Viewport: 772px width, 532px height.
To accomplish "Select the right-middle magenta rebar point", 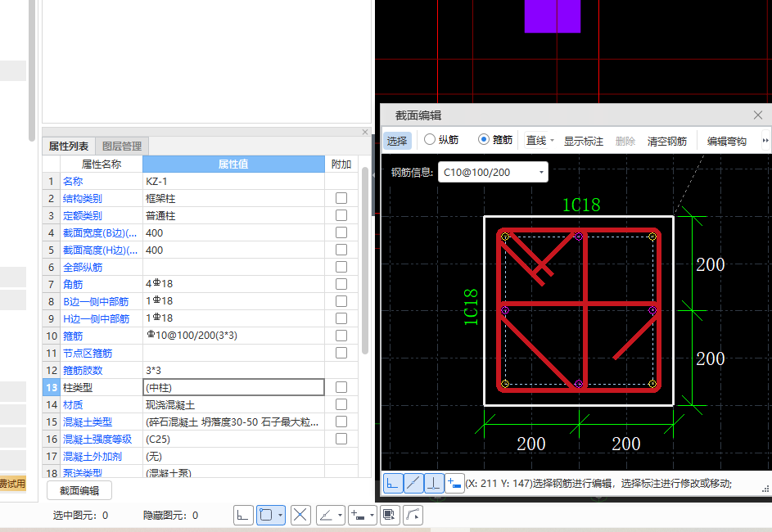I will [x=652, y=310].
